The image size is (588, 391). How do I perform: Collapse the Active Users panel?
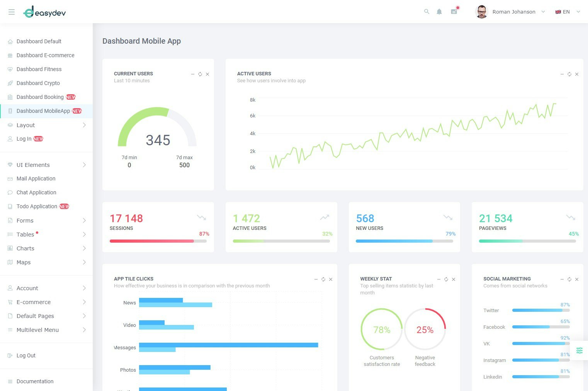[x=562, y=74]
